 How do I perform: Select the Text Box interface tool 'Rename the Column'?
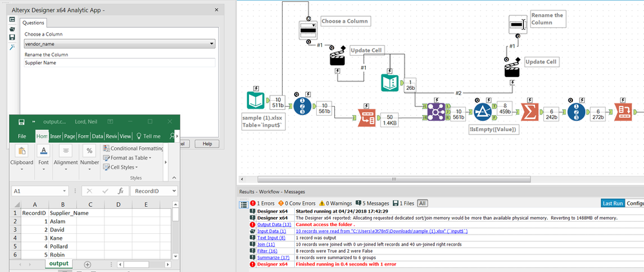tap(518, 24)
